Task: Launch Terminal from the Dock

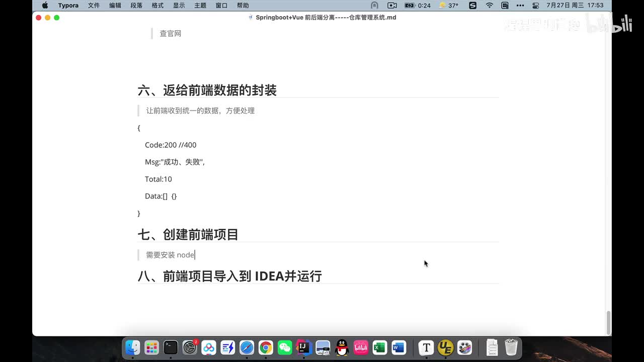Action: 171,347
